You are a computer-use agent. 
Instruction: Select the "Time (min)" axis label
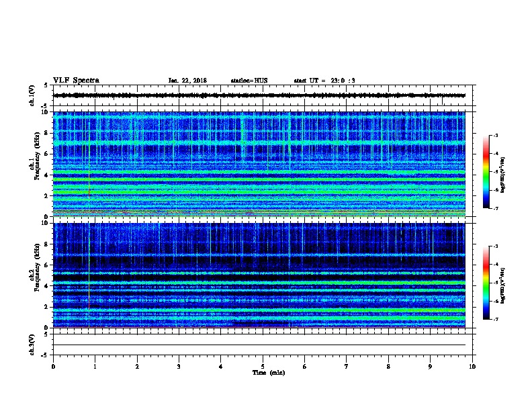(x=269, y=373)
